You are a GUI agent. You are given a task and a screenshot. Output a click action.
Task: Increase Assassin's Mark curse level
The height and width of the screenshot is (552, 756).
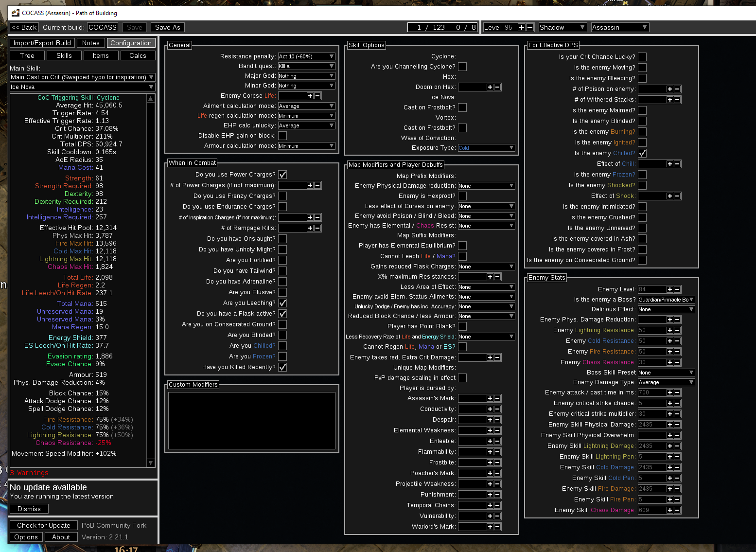pos(490,398)
